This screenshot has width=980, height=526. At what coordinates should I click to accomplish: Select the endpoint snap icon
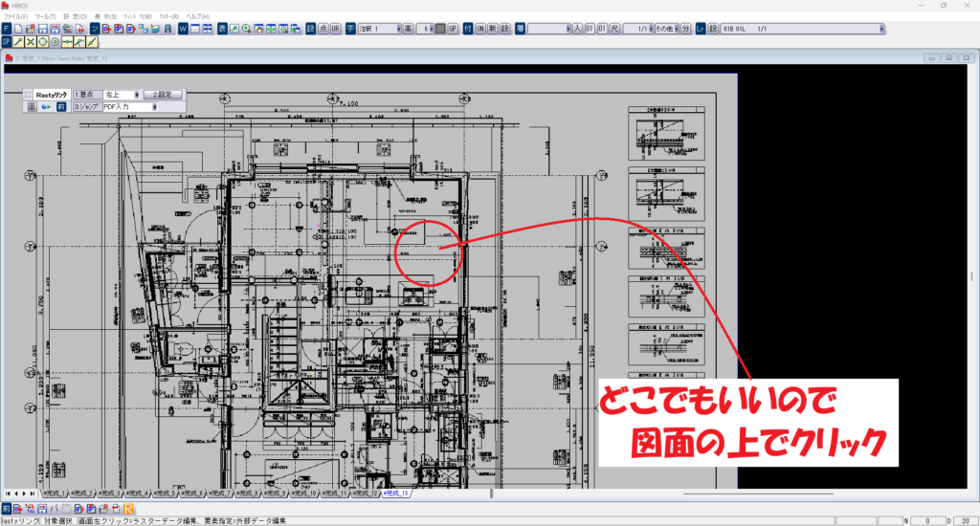coord(18,42)
